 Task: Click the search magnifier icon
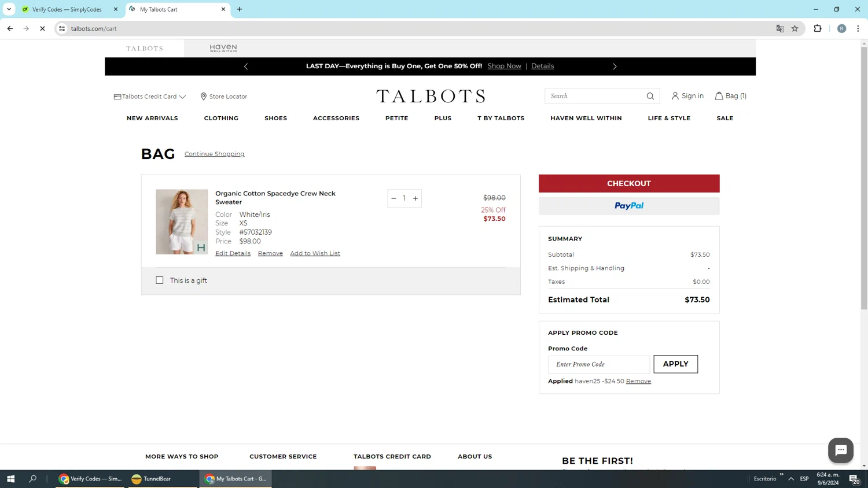pos(650,96)
